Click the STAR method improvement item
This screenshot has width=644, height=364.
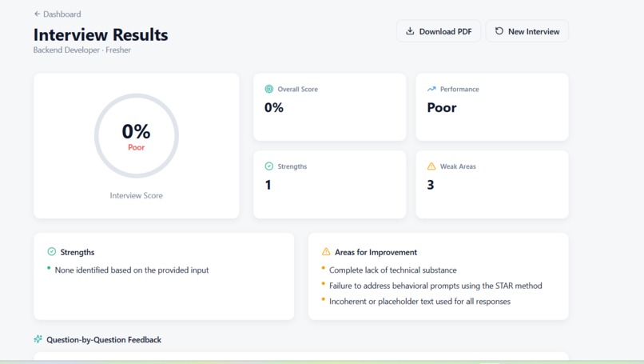[x=435, y=286]
